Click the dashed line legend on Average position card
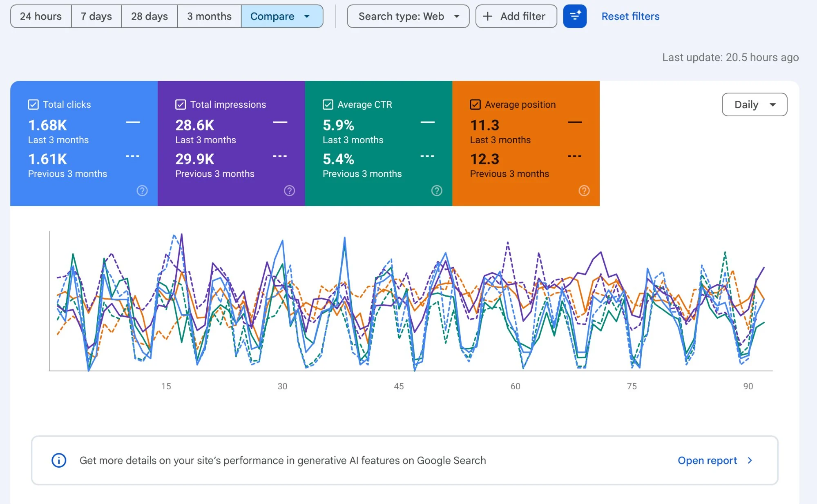The height and width of the screenshot is (504, 817). pyautogui.click(x=575, y=156)
